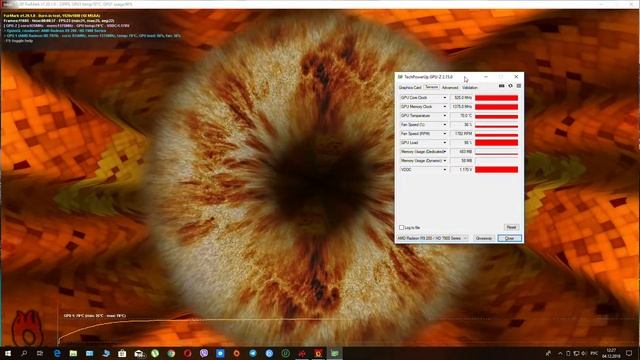Click the GPU Core Clock red graph
Screen dimensions: 640x360
(496, 98)
